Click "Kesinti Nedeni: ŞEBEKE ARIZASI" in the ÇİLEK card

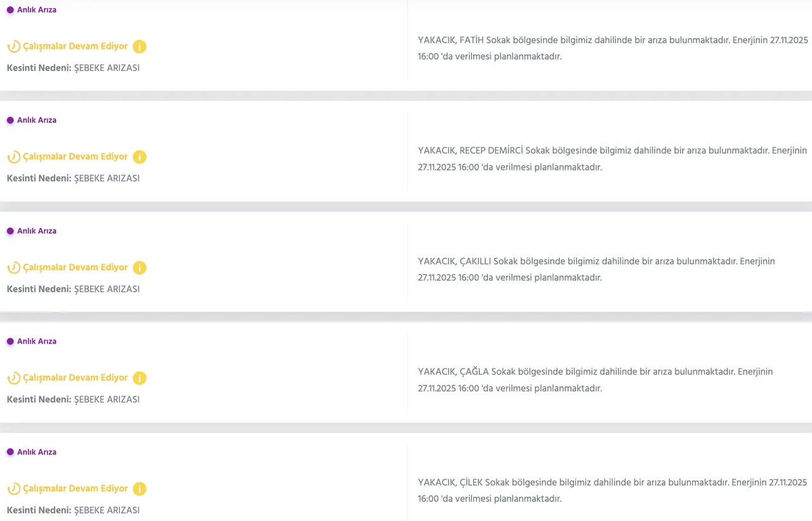point(73,510)
